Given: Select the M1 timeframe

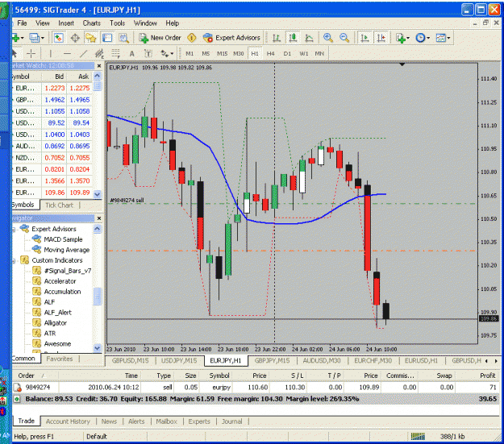Looking at the screenshot, I should click(x=190, y=53).
